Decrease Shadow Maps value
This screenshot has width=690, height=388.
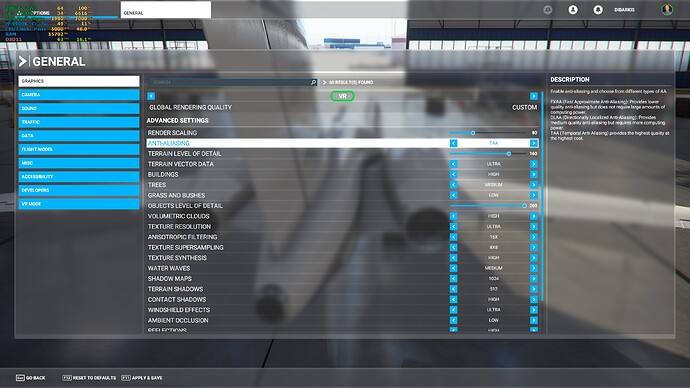(453, 278)
